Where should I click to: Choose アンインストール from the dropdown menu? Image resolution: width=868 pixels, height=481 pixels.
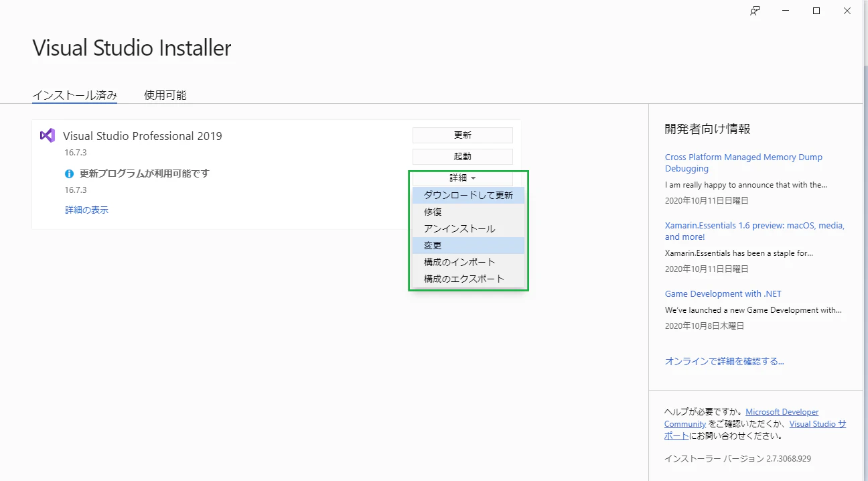coord(468,228)
